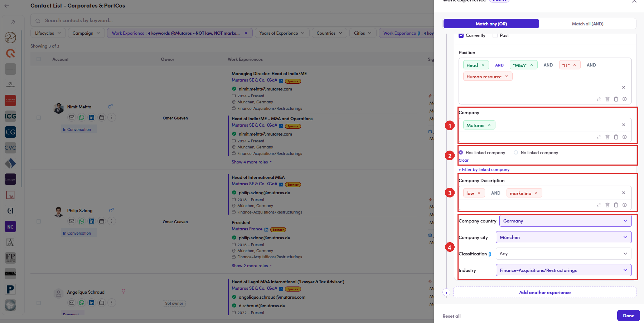Tick the select-all checkbox in table header
This screenshot has height=323, width=644.
point(39,59)
